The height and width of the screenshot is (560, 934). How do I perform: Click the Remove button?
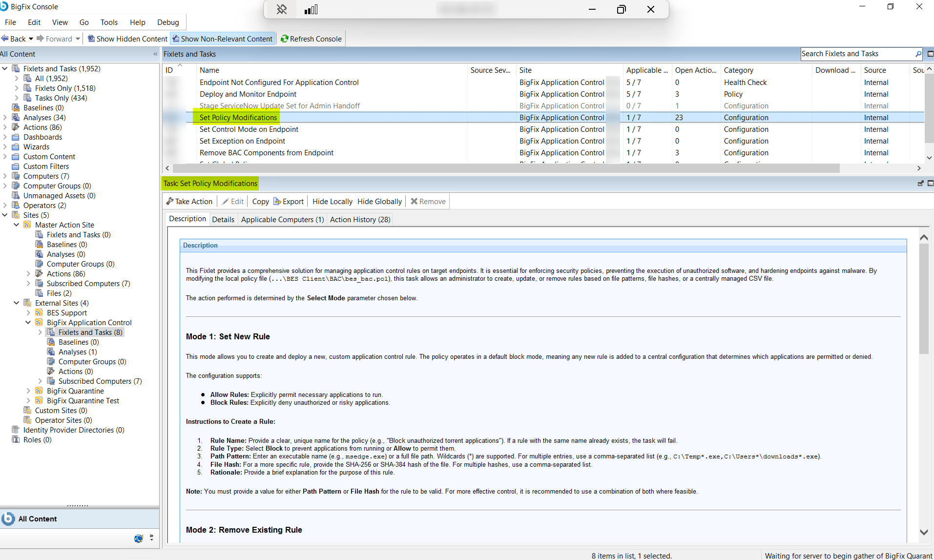click(x=428, y=201)
